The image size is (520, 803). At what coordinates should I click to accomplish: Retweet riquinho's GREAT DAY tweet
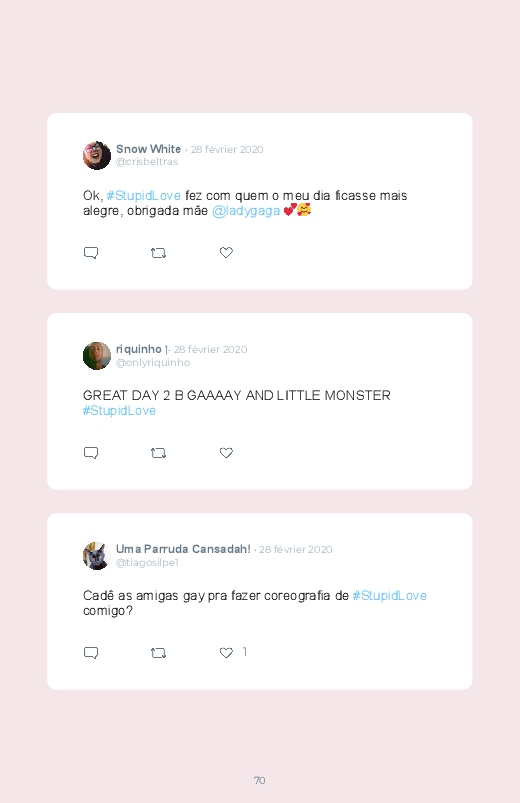click(x=158, y=453)
